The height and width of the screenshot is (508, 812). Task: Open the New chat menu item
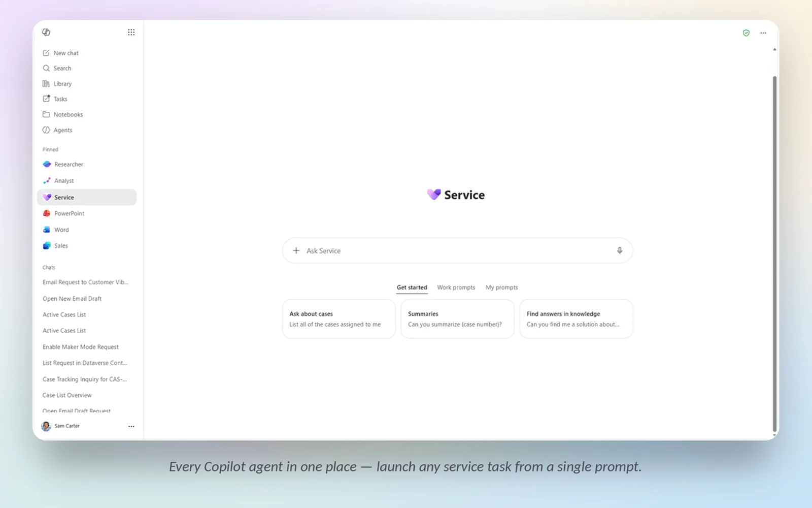coord(87,53)
